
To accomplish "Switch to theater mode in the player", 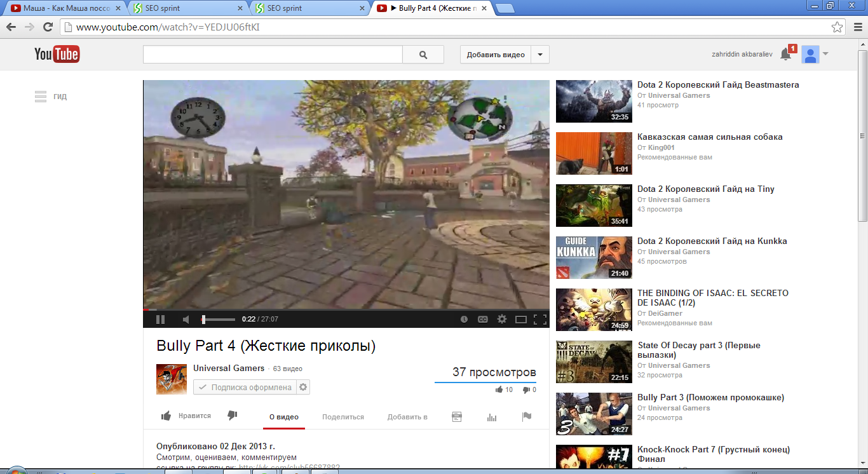I will pyautogui.click(x=521, y=320).
